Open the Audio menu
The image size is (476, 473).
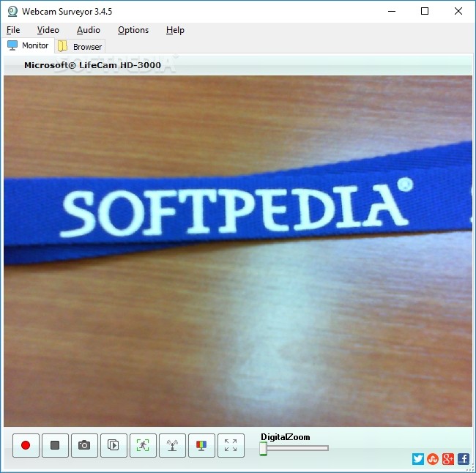(x=89, y=30)
